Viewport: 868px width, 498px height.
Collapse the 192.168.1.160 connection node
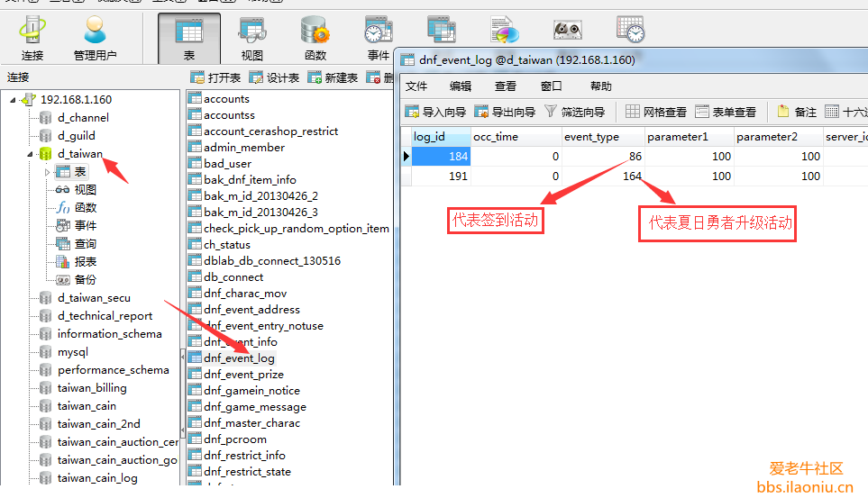(x=14, y=100)
